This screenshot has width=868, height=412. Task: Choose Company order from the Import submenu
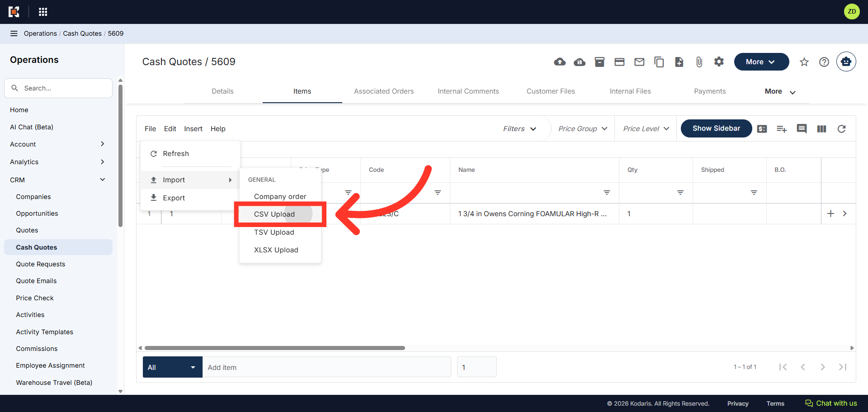[x=280, y=197]
